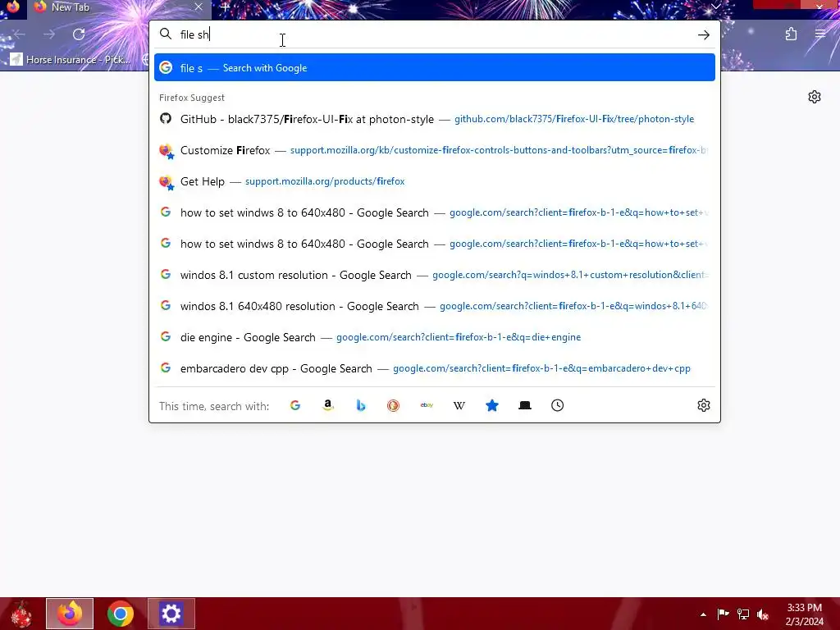Open New Tab page personalize gear
Viewport: 840px width, 630px height.
(x=815, y=97)
